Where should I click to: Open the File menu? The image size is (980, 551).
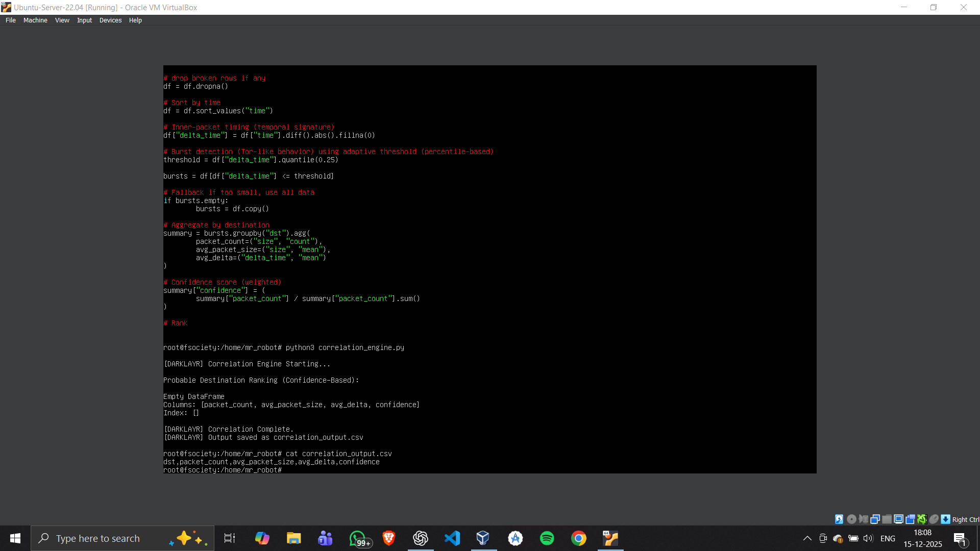point(11,20)
